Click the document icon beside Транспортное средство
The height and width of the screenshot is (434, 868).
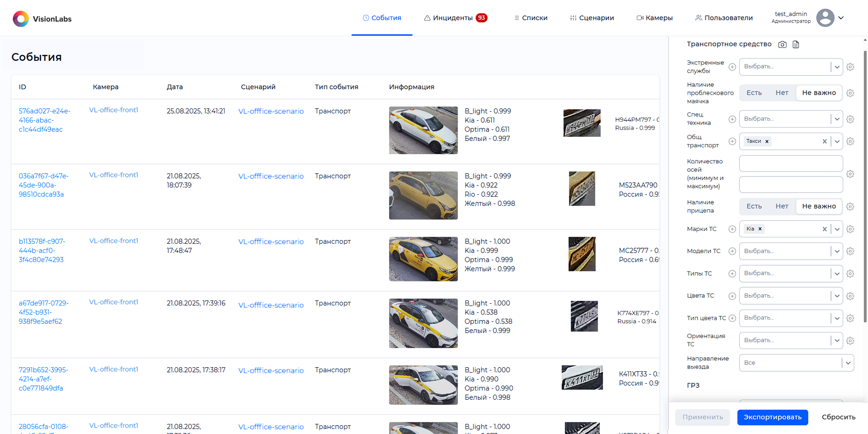[796, 44]
